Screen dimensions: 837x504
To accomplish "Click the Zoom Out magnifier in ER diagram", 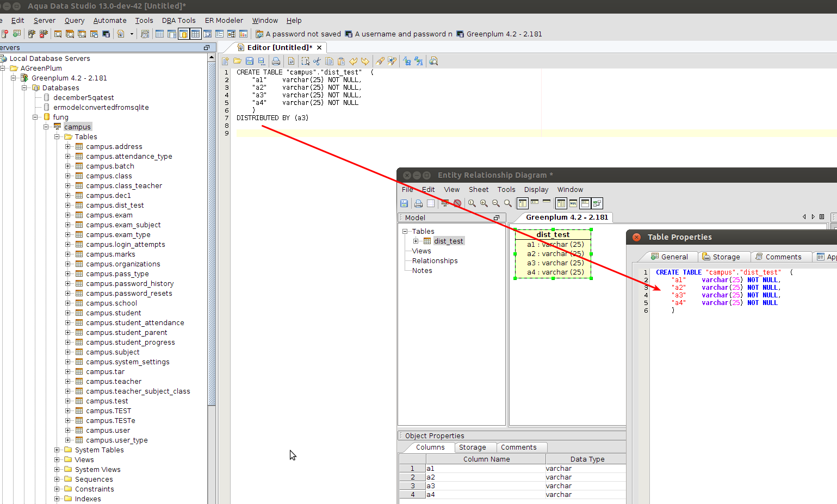I will 496,203.
